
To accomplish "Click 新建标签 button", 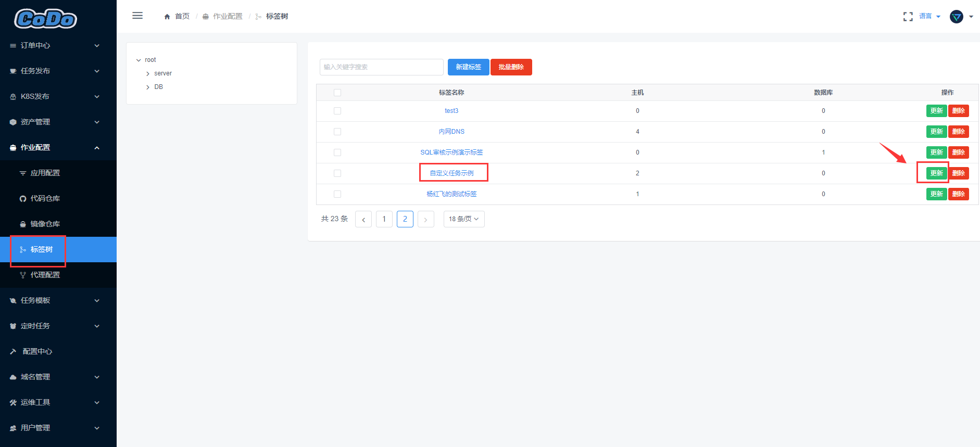I will 469,67.
